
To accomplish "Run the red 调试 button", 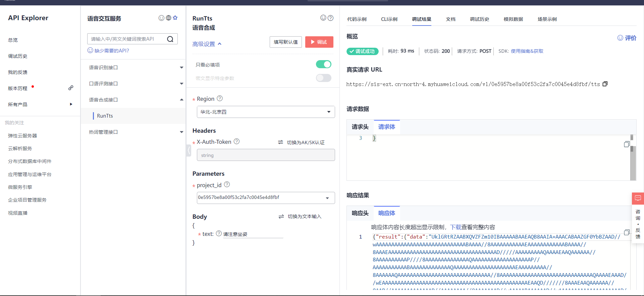I will pos(319,42).
